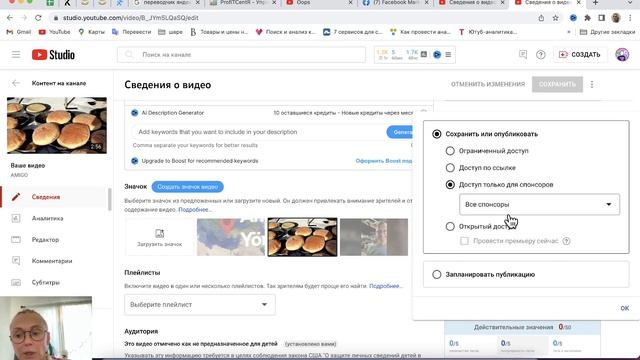Viewport: 640px width, 360px height.
Task: Reload the page with the refresh icon
Action: (x=38, y=18)
